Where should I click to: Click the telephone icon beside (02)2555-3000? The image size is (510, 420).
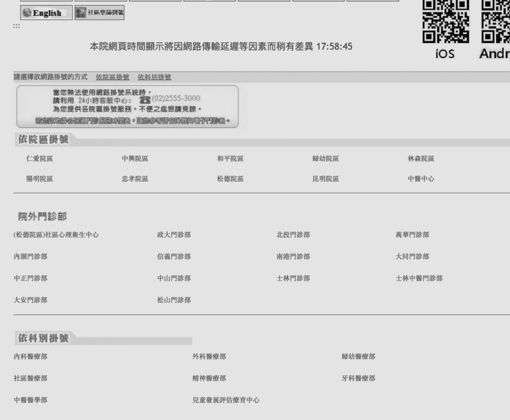click(x=141, y=99)
